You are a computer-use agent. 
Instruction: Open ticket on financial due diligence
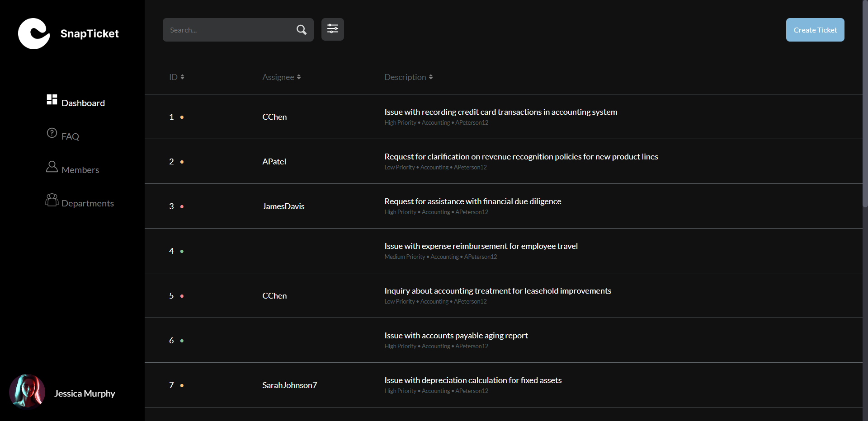coord(473,201)
